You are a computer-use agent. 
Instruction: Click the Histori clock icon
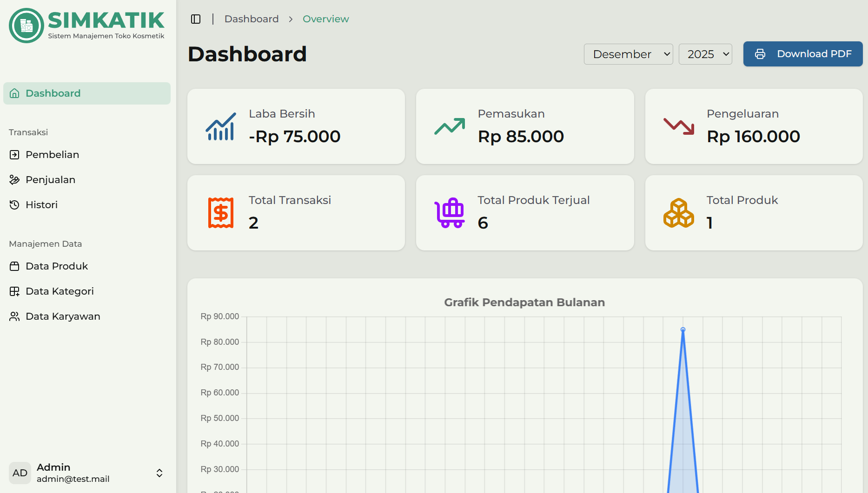14,205
